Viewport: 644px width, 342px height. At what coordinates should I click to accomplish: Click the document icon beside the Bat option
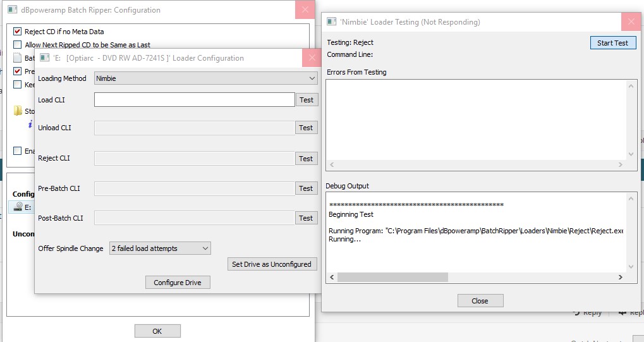click(18, 58)
